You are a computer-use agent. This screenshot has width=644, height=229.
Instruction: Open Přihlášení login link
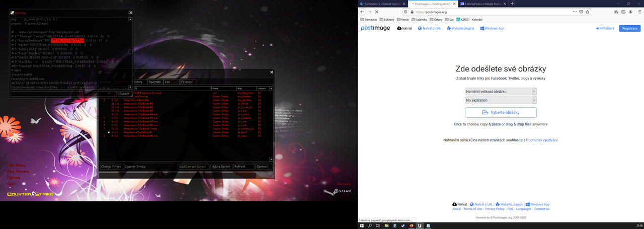[x=605, y=28]
